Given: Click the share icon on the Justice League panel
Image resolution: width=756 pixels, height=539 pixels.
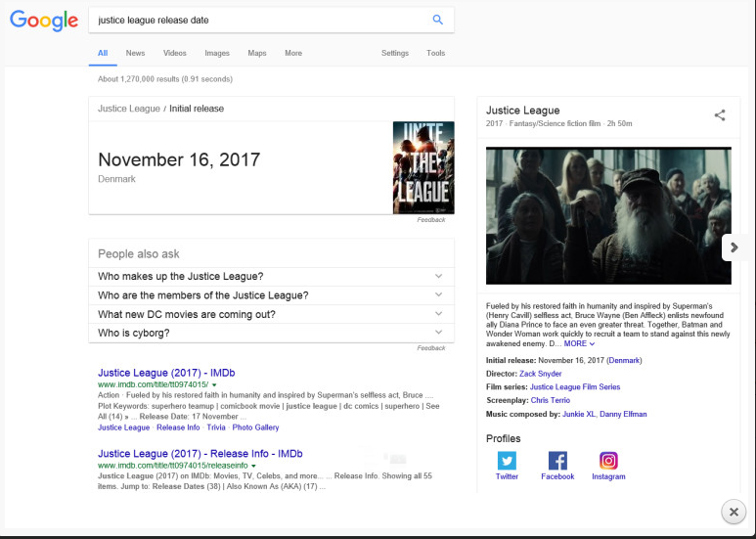Looking at the screenshot, I should (720, 115).
